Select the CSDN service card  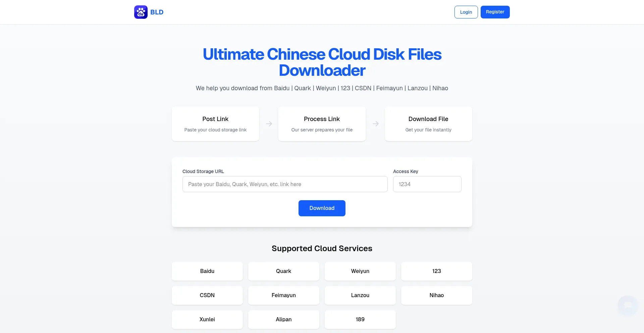pyautogui.click(x=207, y=295)
